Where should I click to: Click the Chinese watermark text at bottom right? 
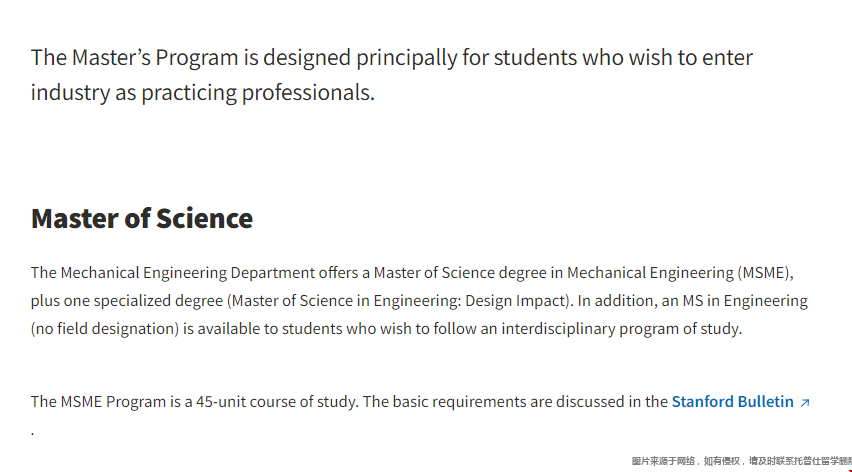(x=741, y=461)
